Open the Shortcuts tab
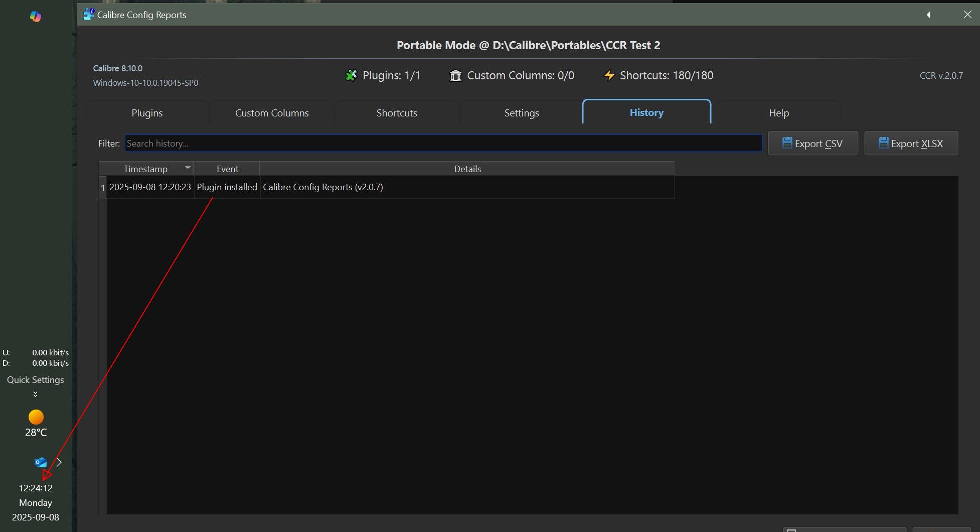The height and width of the screenshot is (532, 980). tap(397, 113)
